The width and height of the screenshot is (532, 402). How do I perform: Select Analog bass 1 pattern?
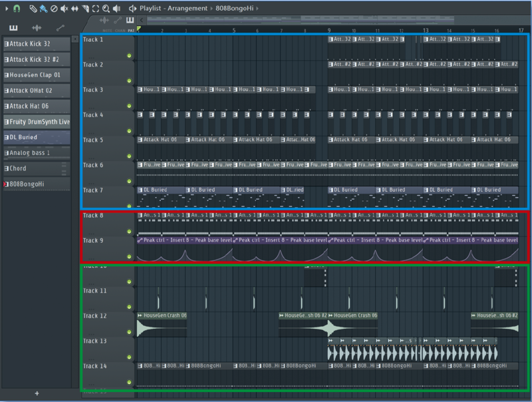[x=37, y=153]
